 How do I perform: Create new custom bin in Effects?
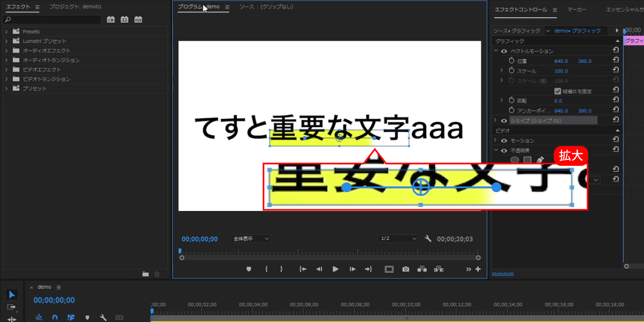[145, 274]
